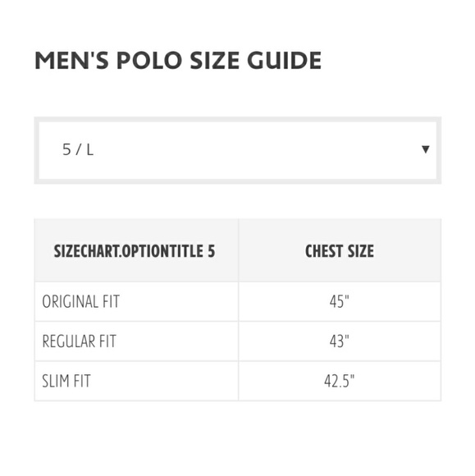Click the Original Fit row label

[x=81, y=302]
